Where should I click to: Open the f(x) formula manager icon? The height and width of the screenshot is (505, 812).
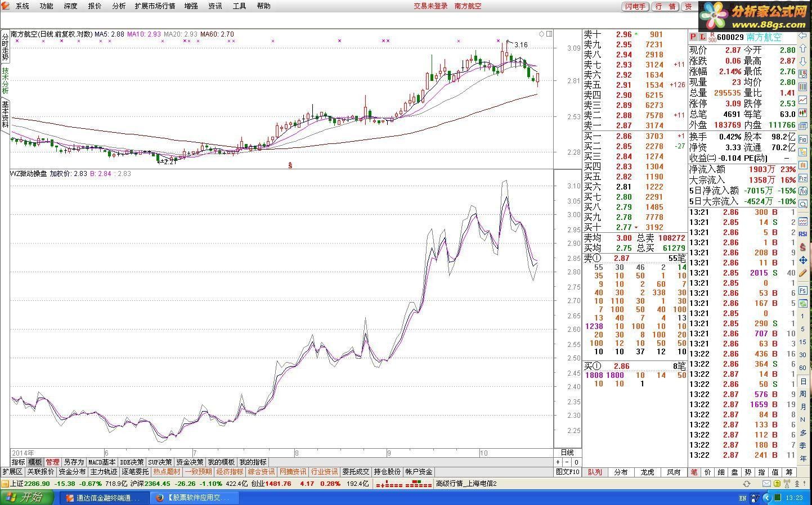pos(802,191)
